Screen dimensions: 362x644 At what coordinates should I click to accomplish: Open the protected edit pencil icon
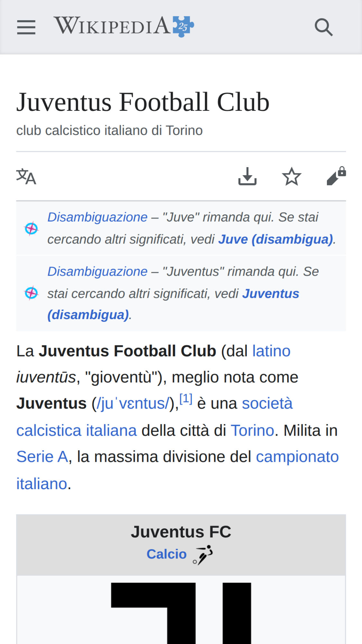coord(336,176)
